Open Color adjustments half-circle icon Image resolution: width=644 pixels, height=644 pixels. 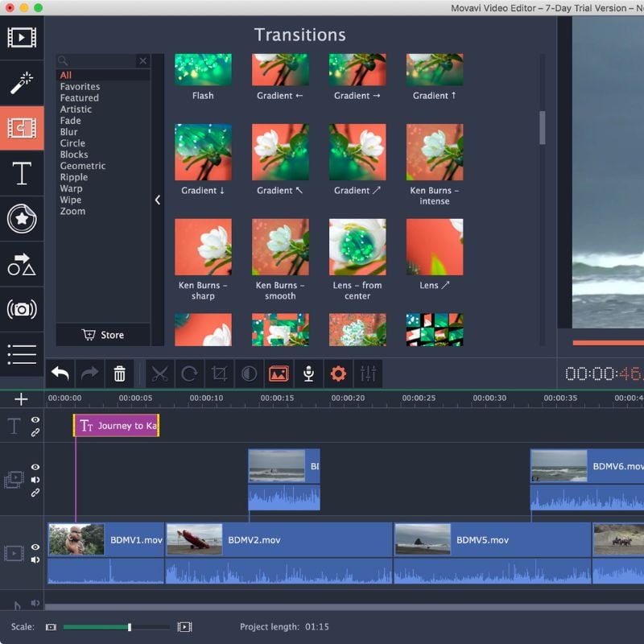pos(249,374)
